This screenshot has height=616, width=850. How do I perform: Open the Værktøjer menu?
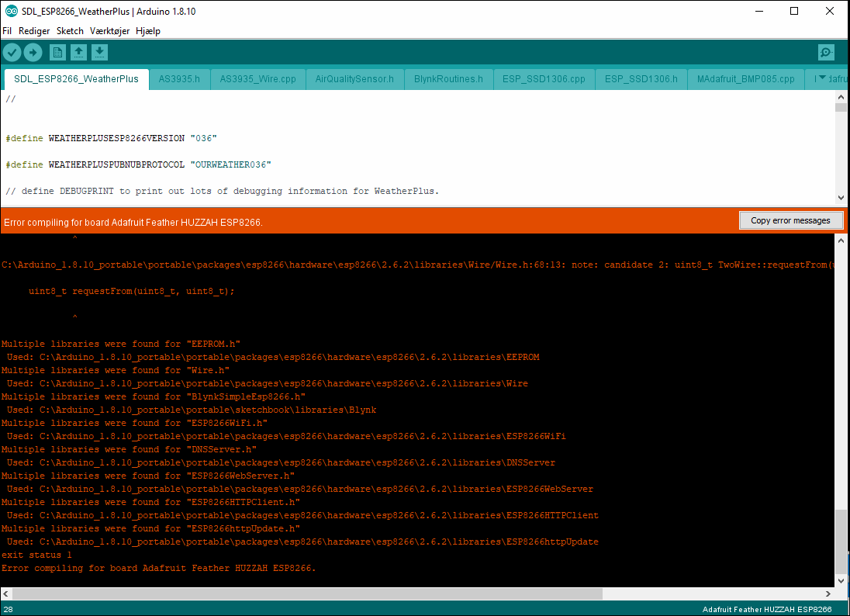click(x=109, y=31)
